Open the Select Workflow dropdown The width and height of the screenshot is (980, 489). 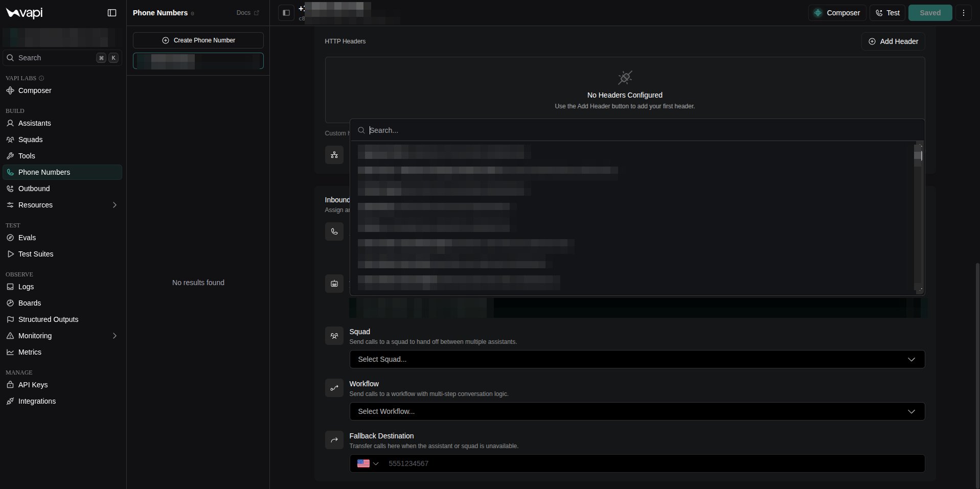click(637, 411)
